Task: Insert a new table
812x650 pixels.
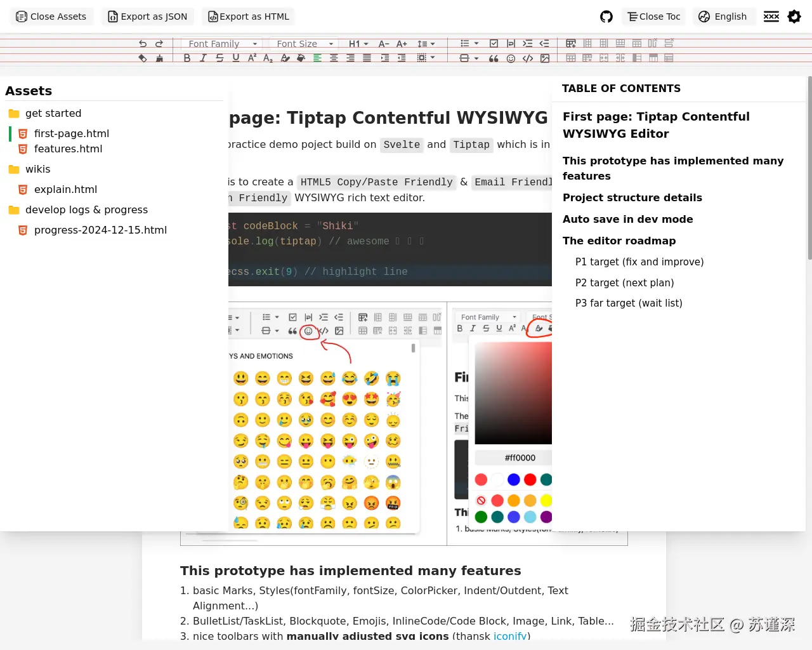Action: [570, 43]
